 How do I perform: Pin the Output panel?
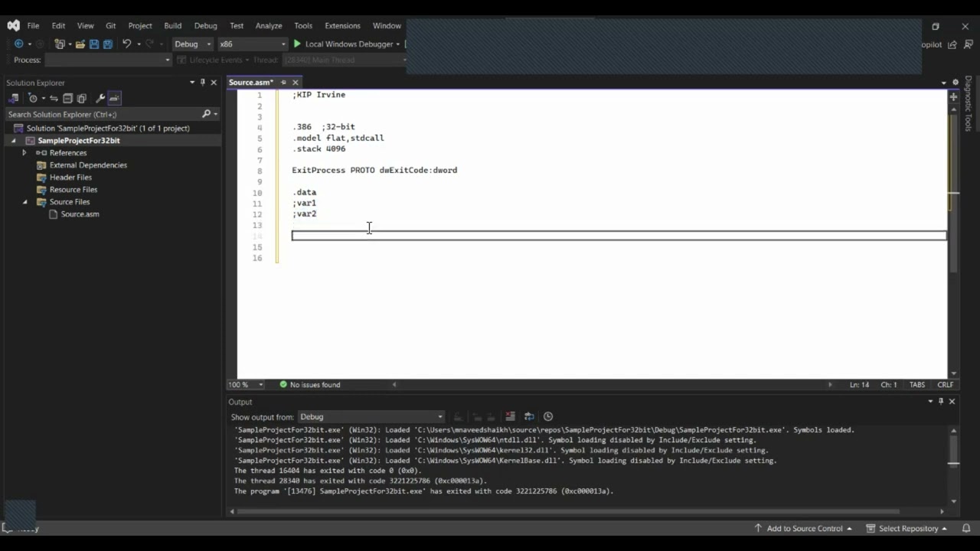941,401
